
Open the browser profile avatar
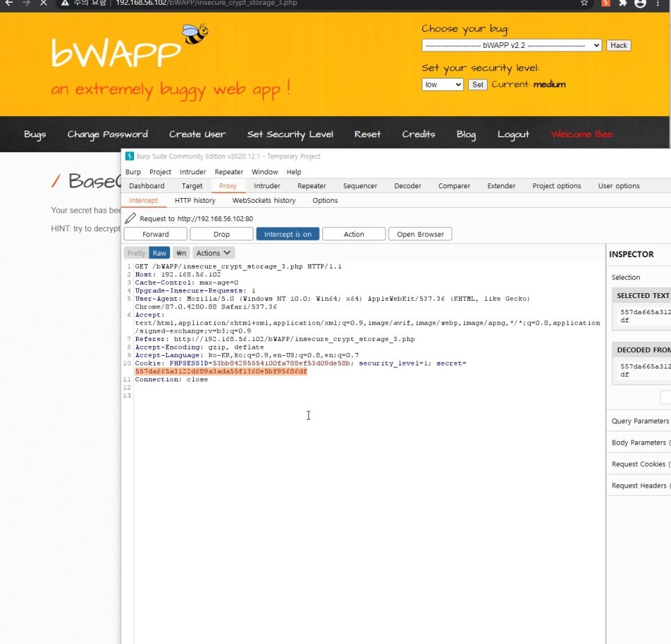tap(640, 3)
